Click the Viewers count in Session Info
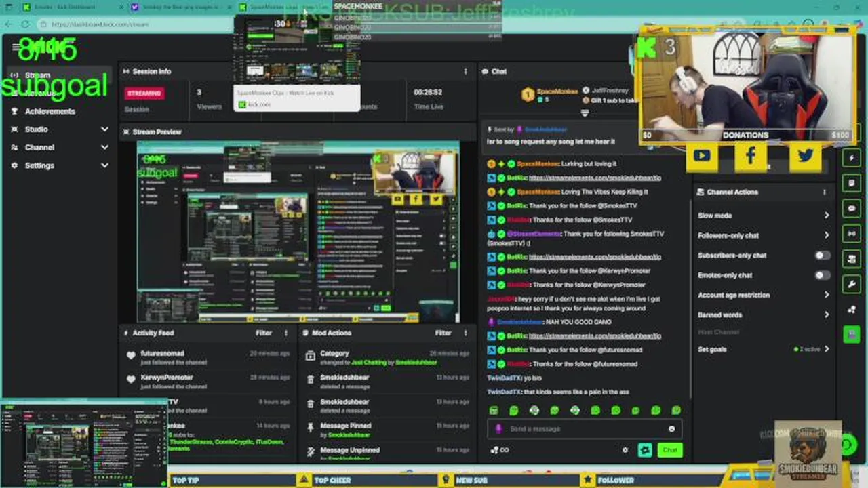The height and width of the screenshot is (488, 868). [x=199, y=92]
